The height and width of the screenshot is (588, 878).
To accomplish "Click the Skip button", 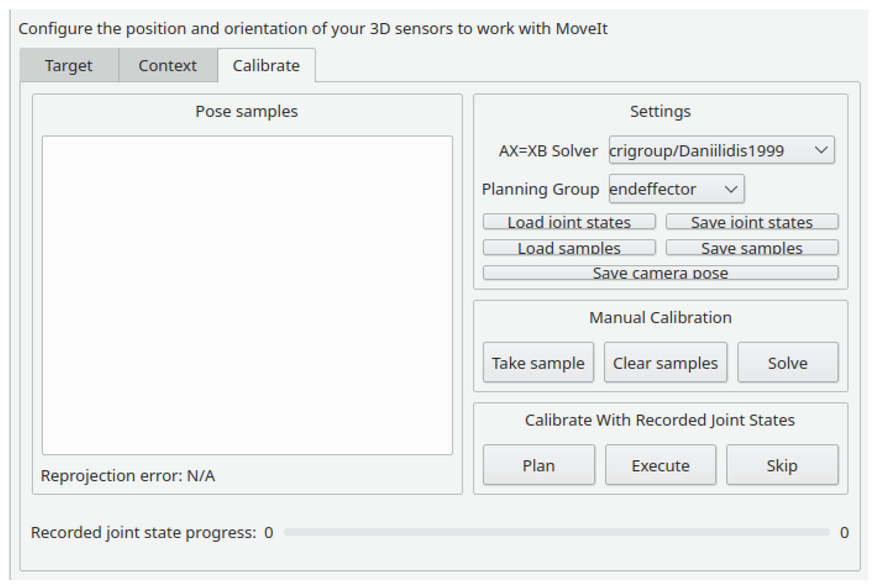I will click(782, 466).
